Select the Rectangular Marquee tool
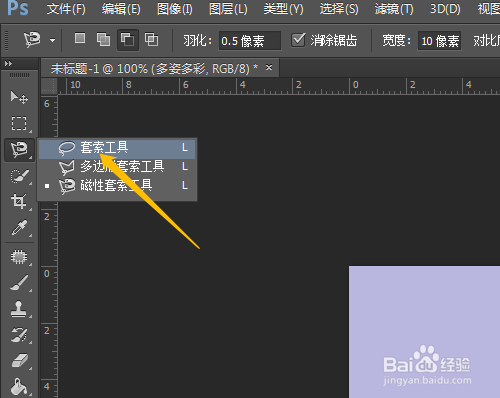Viewport: 500px width, 398px height. (x=19, y=123)
